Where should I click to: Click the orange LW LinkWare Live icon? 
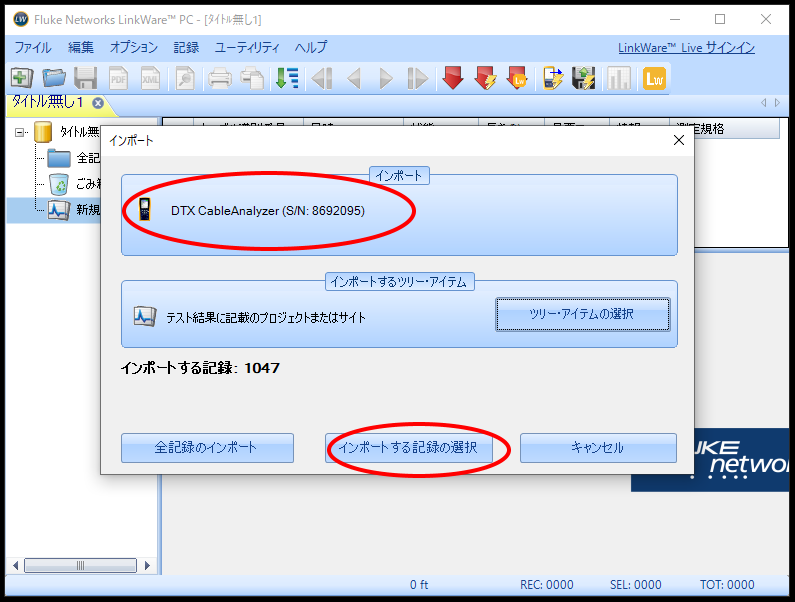(654, 79)
